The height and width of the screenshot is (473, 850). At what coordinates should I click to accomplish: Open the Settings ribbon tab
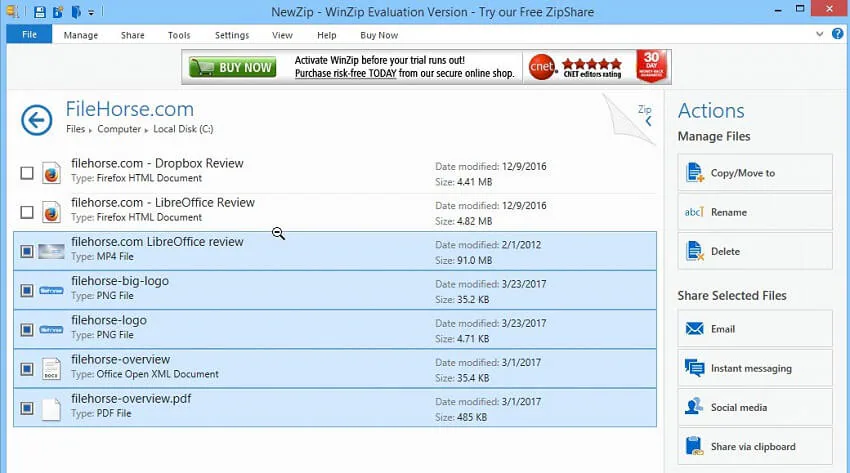[232, 35]
